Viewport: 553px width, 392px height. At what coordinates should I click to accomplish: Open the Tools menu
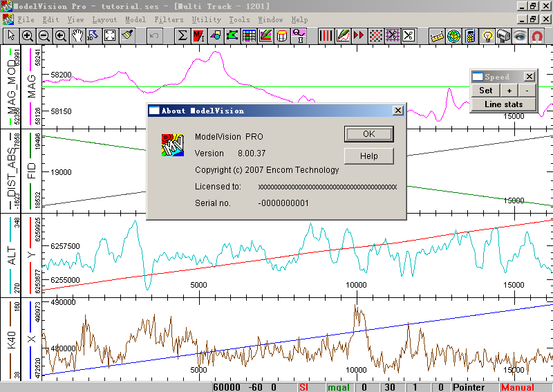pyautogui.click(x=239, y=20)
